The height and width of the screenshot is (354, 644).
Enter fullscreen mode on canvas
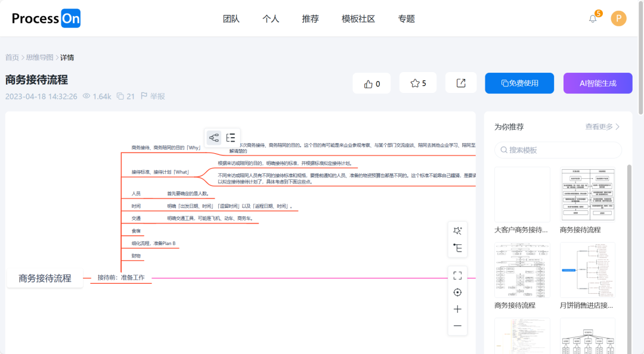coord(457,275)
